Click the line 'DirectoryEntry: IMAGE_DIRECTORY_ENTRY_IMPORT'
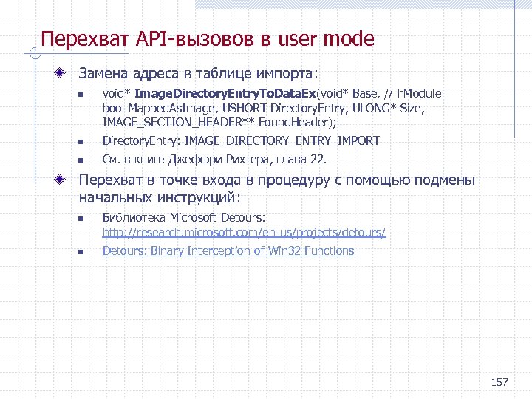The image size is (532, 399). click(241, 141)
